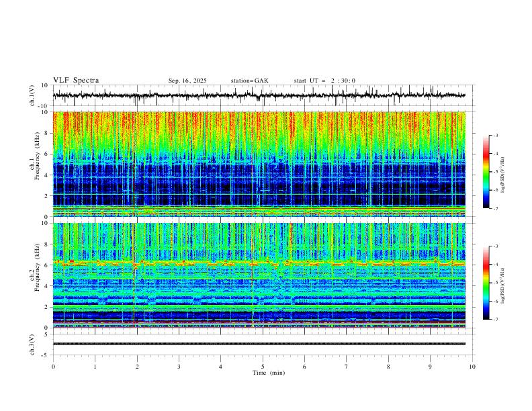
Task: Click the "ch.3(V)" axis label
Action: coord(32,345)
